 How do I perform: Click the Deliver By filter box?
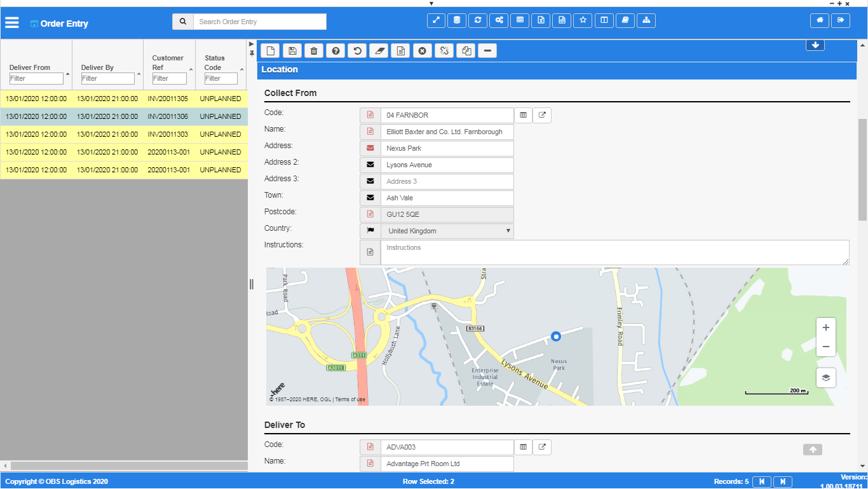[x=108, y=78]
